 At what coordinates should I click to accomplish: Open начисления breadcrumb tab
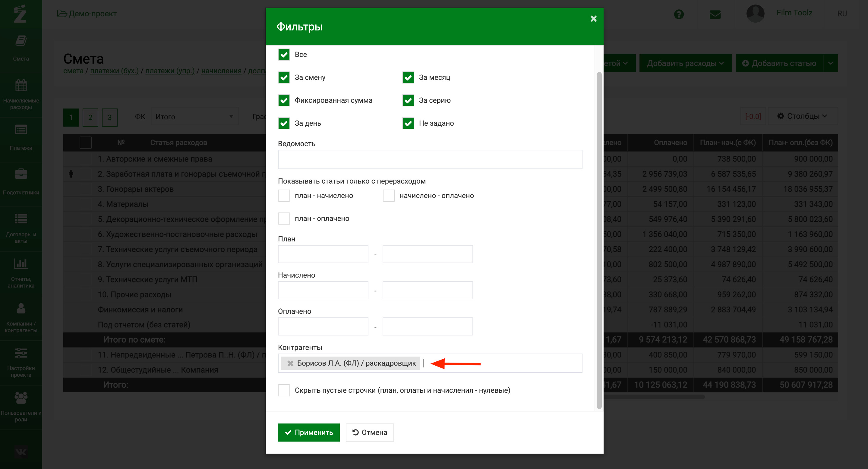[x=221, y=71]
